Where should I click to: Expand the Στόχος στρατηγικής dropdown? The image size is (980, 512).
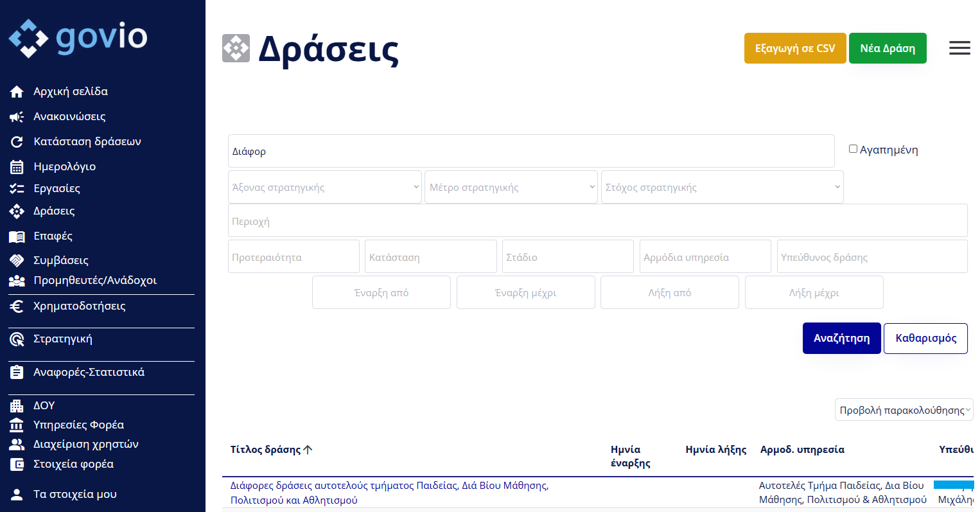pyautogui.click(x=722, y=187)
